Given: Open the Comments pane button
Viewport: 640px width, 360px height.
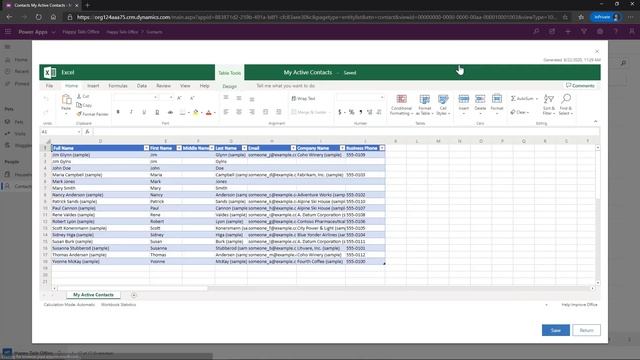Looking at the screenshot, I should [x=580, y=86].
